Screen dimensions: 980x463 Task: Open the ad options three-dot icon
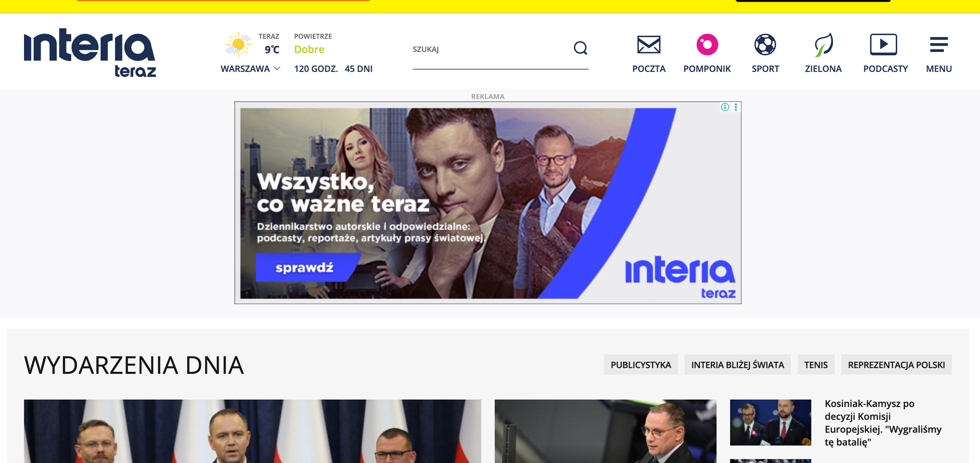coord(735,107)
